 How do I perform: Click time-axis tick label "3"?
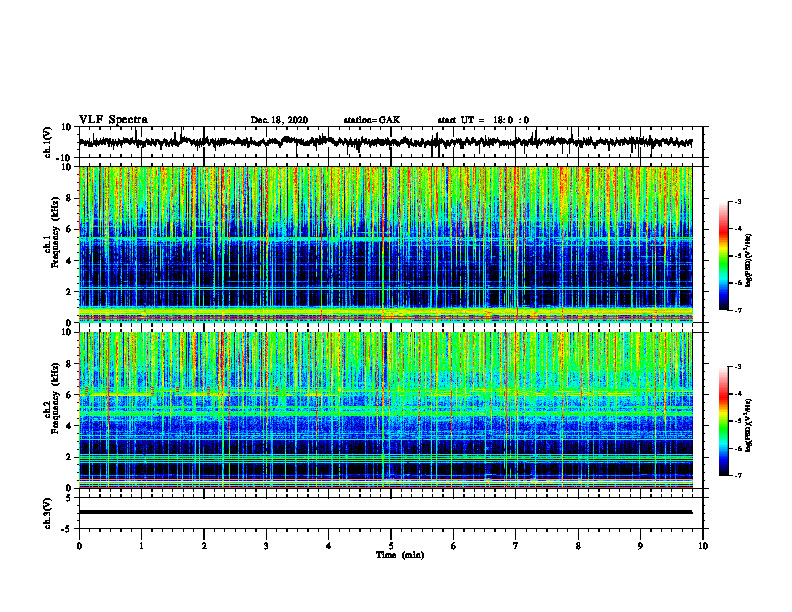pyautogui.click(x=266, y=546)
